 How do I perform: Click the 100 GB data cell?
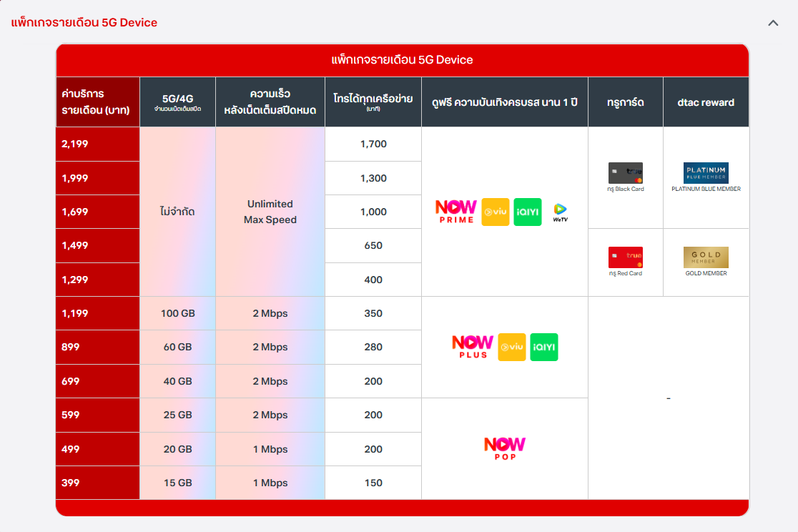(177, 313)
